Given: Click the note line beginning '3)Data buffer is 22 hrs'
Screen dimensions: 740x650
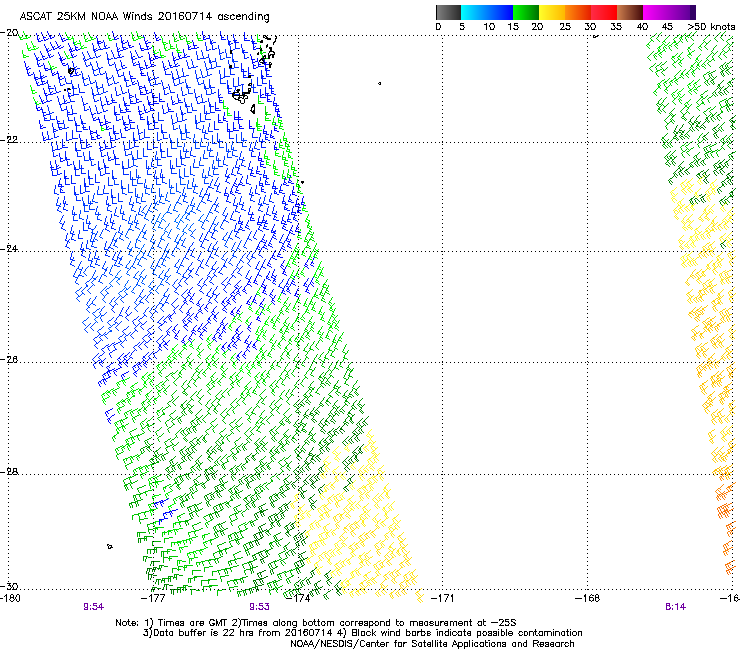Looking at the screenshot, I should tap(362, 633).
